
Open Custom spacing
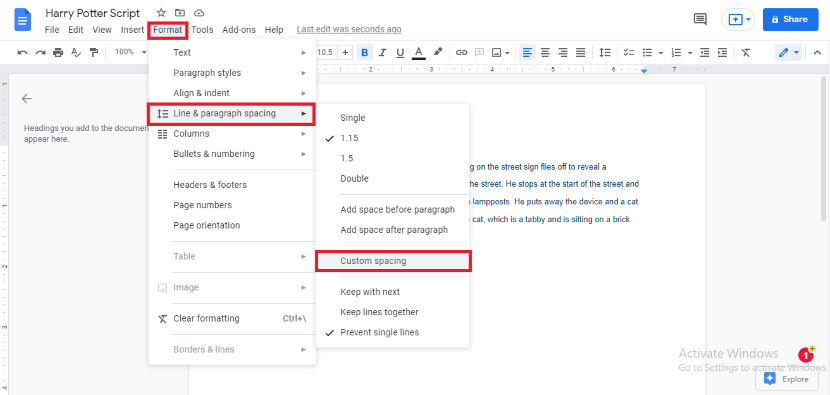[392, 261]
